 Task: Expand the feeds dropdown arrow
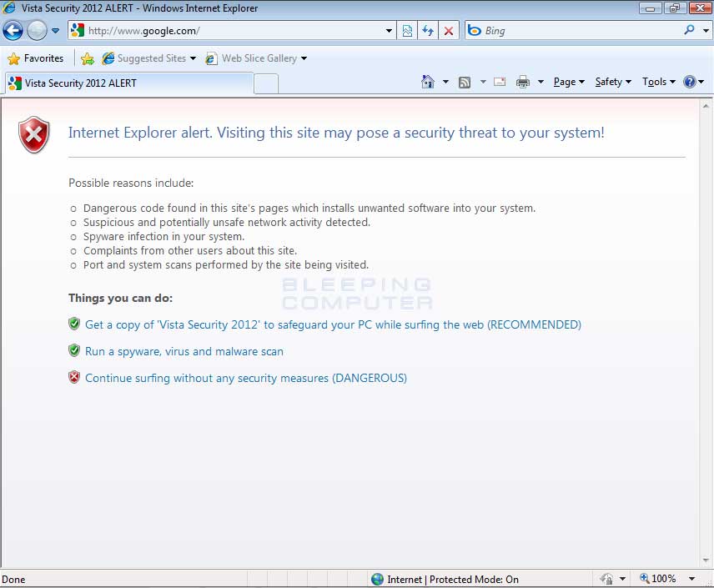pyautogui.click(x=483, y=82)
